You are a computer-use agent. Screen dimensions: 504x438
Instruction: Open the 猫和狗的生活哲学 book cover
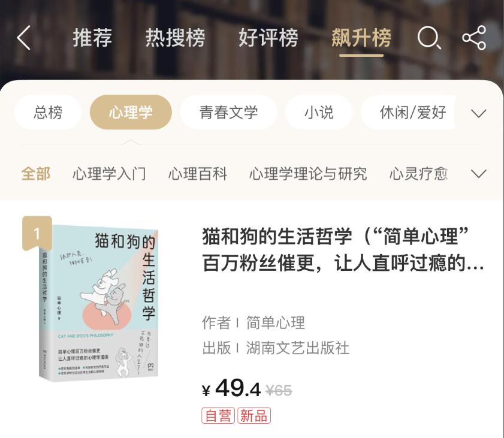click(x=98, y=303)
